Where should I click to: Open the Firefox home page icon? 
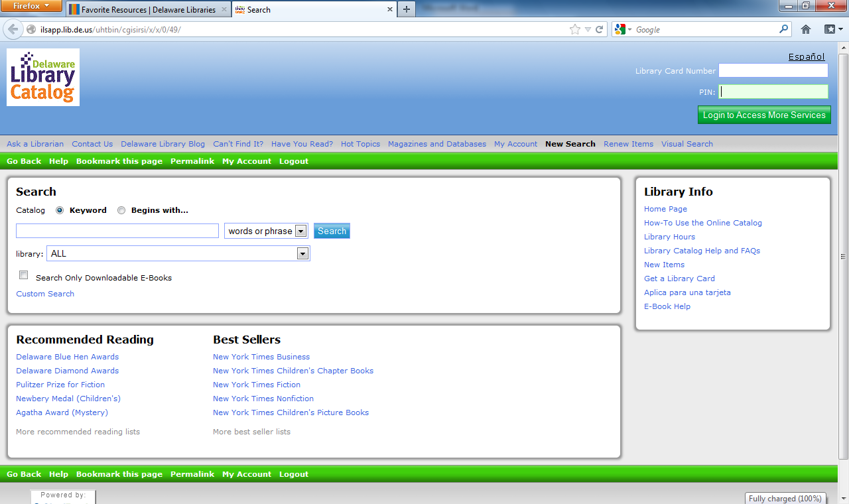point(806,29)
